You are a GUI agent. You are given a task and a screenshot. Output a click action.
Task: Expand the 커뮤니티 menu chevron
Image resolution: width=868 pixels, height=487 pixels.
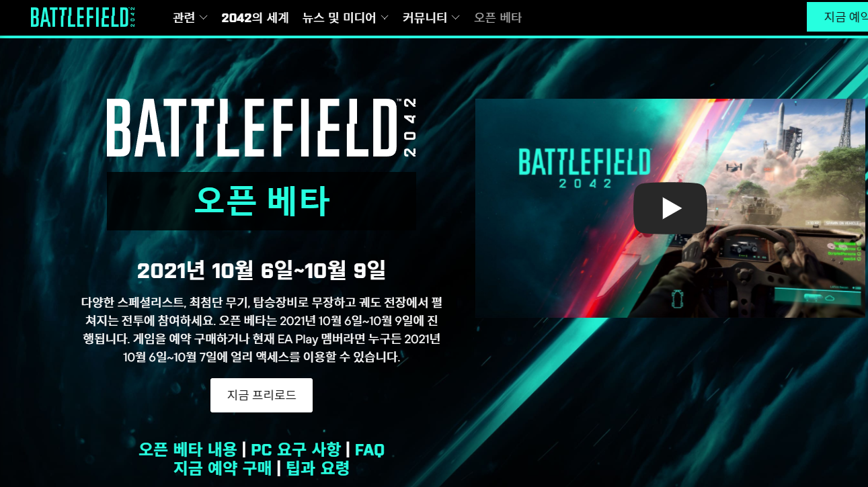[456, 18]
